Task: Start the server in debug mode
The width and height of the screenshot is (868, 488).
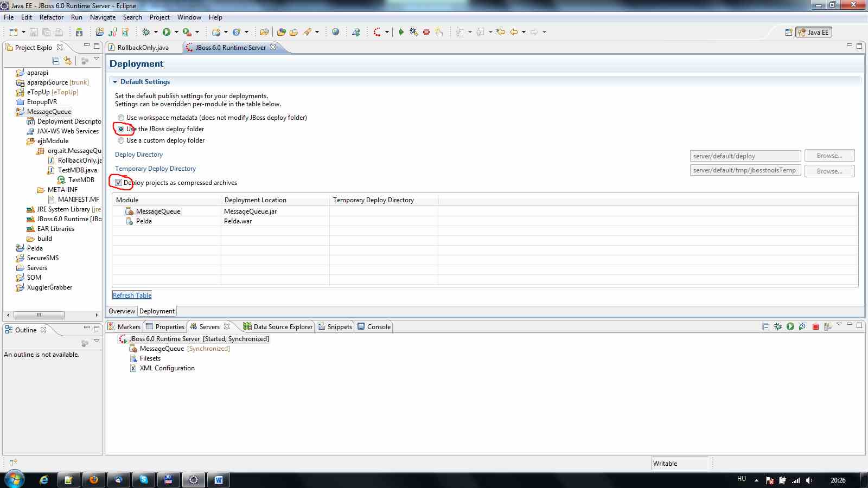Action: click(x=778, y=326)
